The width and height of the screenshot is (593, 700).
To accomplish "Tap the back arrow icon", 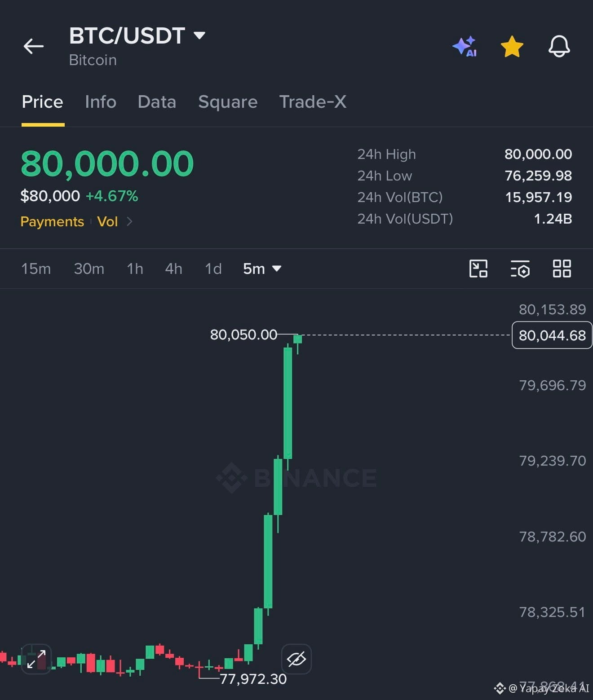I will tap(34, 46).
